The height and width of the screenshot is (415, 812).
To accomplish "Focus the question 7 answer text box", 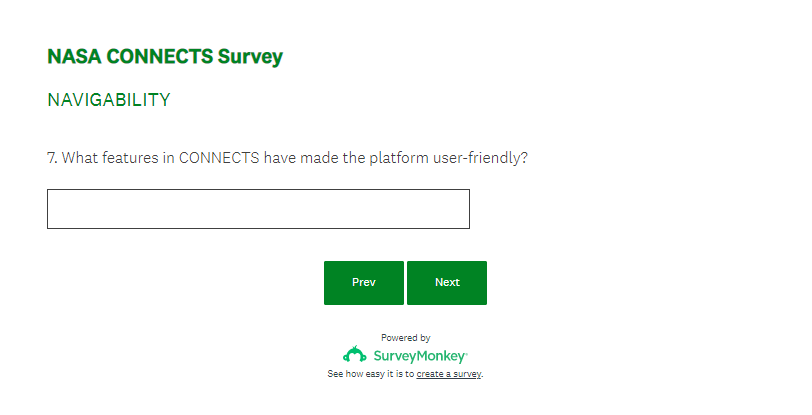I will [258, 209].
